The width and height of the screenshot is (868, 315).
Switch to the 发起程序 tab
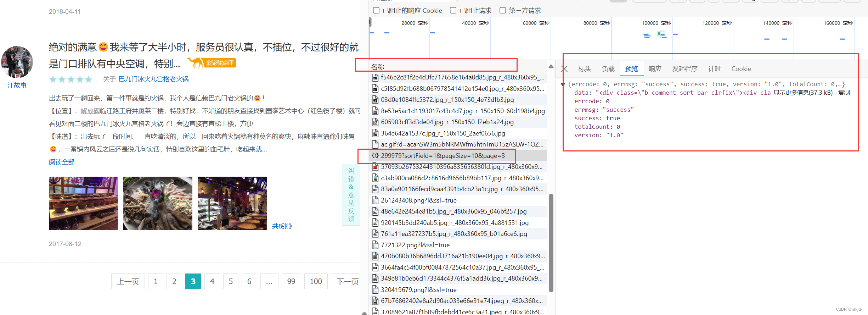pos(684,69)
